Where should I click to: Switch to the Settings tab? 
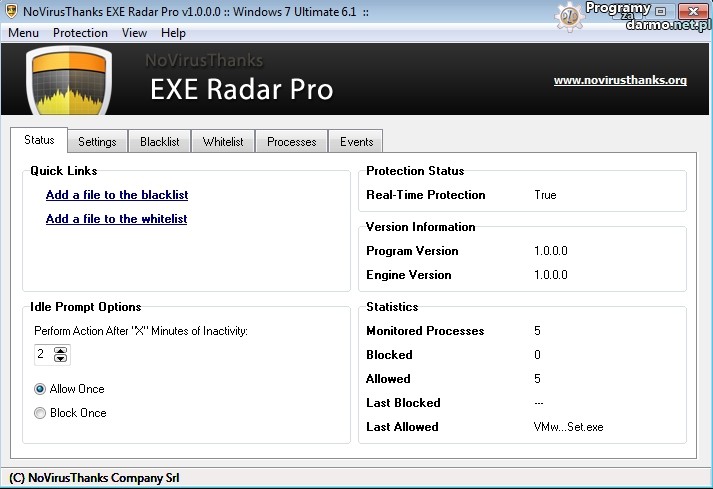click(97, 142)
